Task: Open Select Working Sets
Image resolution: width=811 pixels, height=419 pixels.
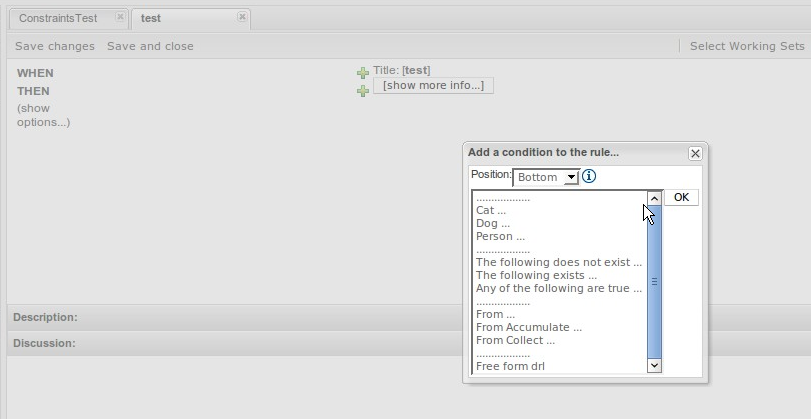Action: pos(747,46)
